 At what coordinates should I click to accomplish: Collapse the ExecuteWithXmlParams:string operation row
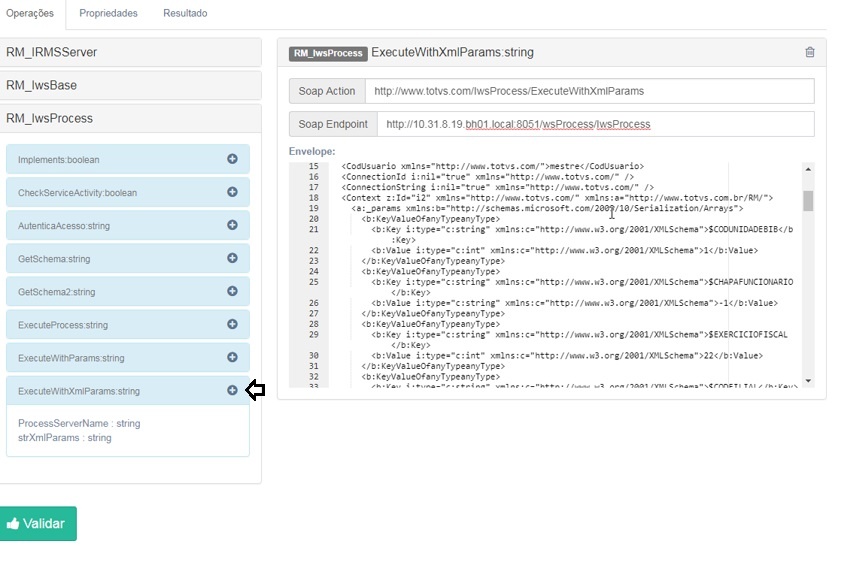click(x=127, y=391)
